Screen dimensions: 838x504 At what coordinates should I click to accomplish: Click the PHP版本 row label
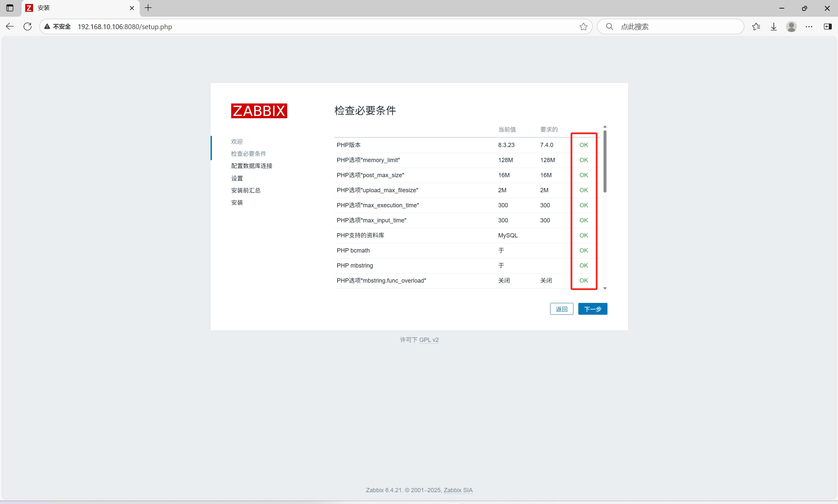(x=348, y=145)
